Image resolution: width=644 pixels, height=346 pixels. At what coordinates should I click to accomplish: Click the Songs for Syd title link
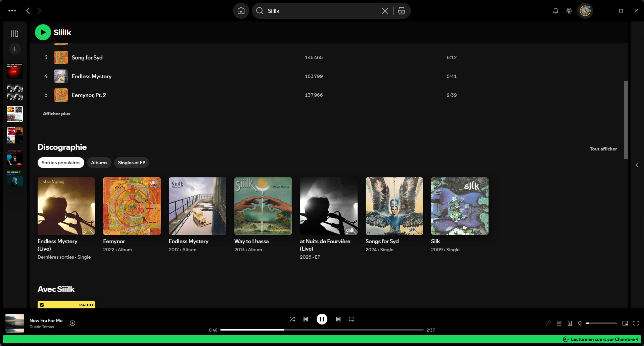pos(382,241)
